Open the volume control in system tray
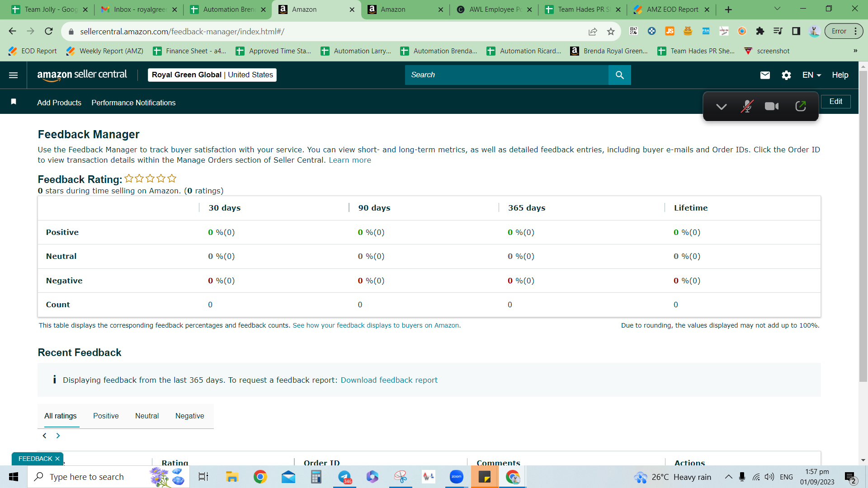 tap(769, 477)
